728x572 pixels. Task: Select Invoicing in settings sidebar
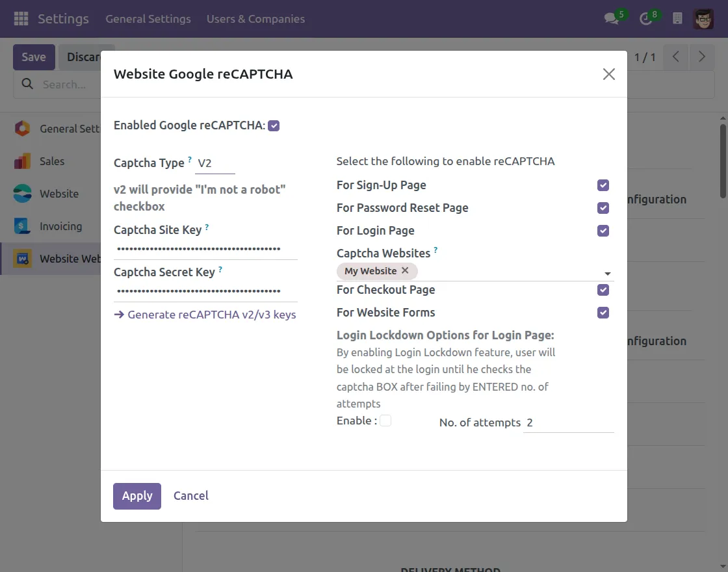(61, 226)
